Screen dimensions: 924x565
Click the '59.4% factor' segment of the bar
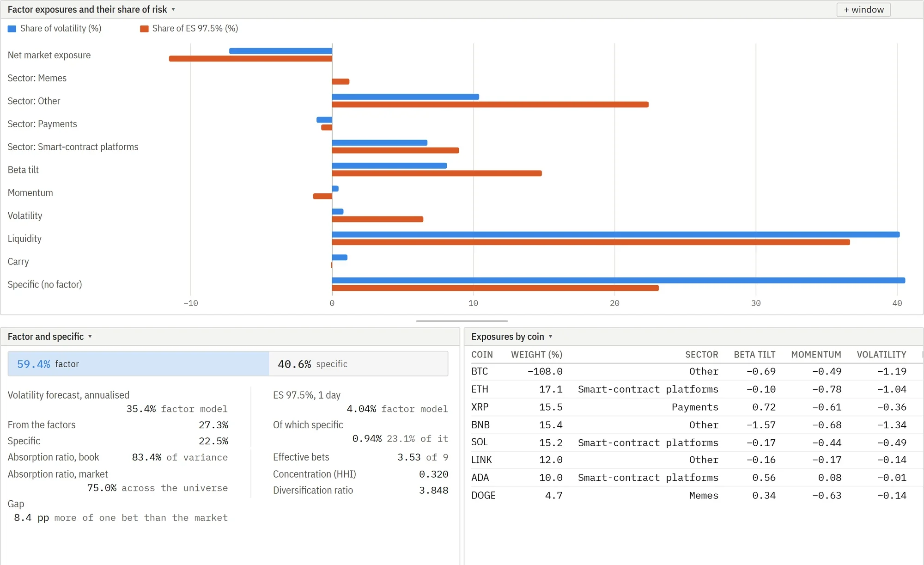coord(139,364)
